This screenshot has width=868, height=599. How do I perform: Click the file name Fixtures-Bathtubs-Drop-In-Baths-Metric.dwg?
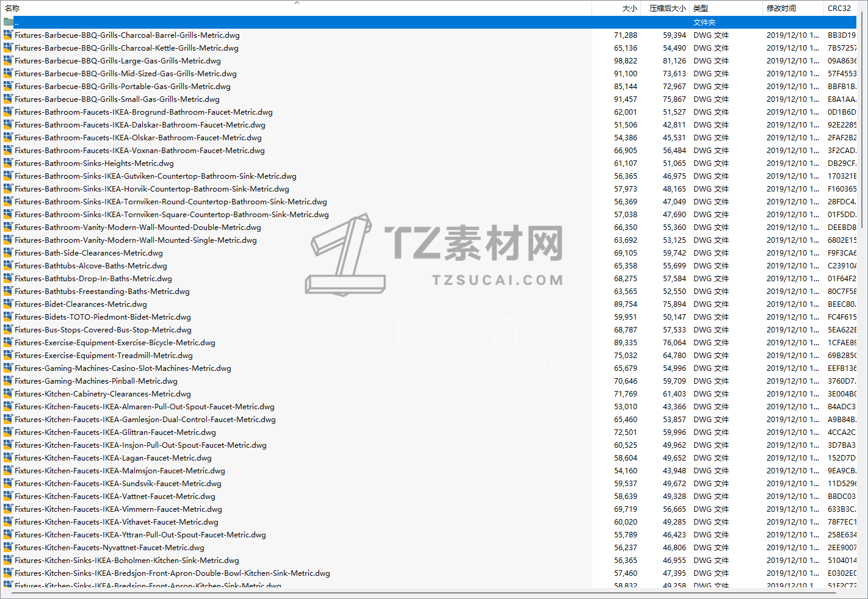point(93,278)
